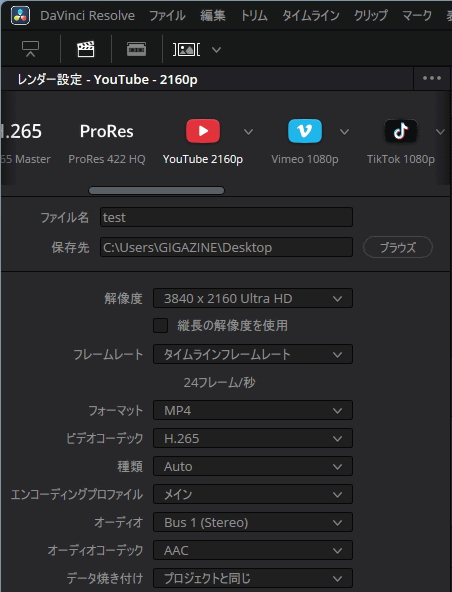452x592 pixels.
Task: Open the マーク menu
Action: tap(417, 15)
